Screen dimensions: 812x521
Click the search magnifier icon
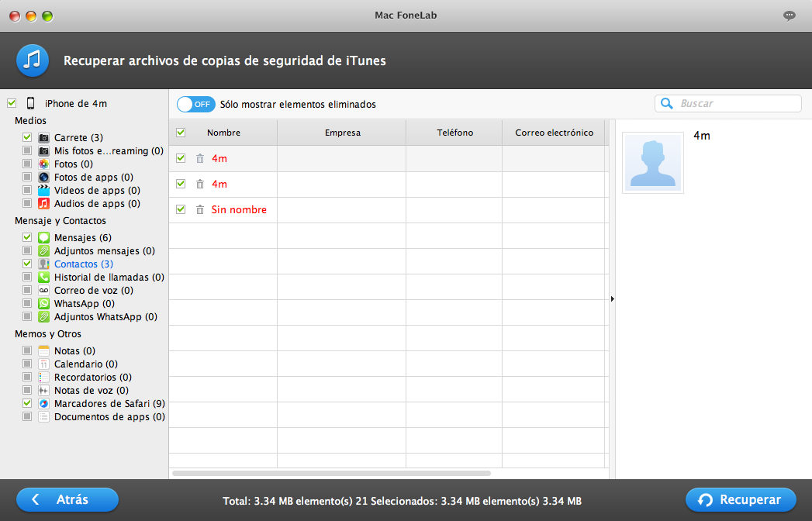click(x=667, y=104)
